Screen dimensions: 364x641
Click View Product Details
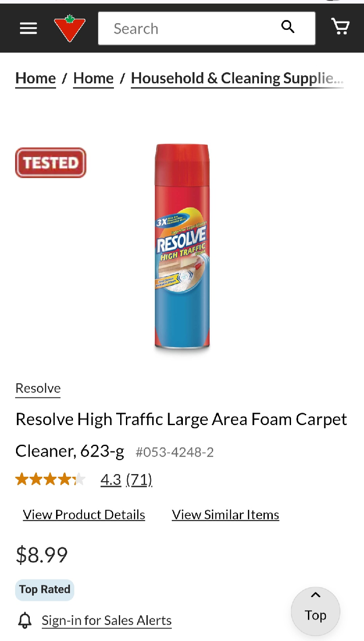pyautogui.click(x=84, y=515)
